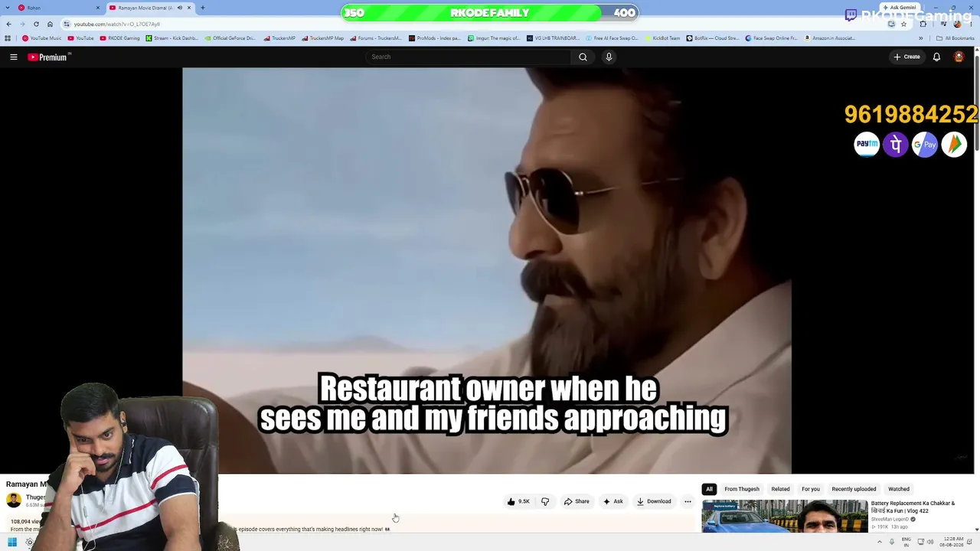The height and width of the screenshot is (551, 980).
Task: Start voice search with the microphone
Action: 609,57
